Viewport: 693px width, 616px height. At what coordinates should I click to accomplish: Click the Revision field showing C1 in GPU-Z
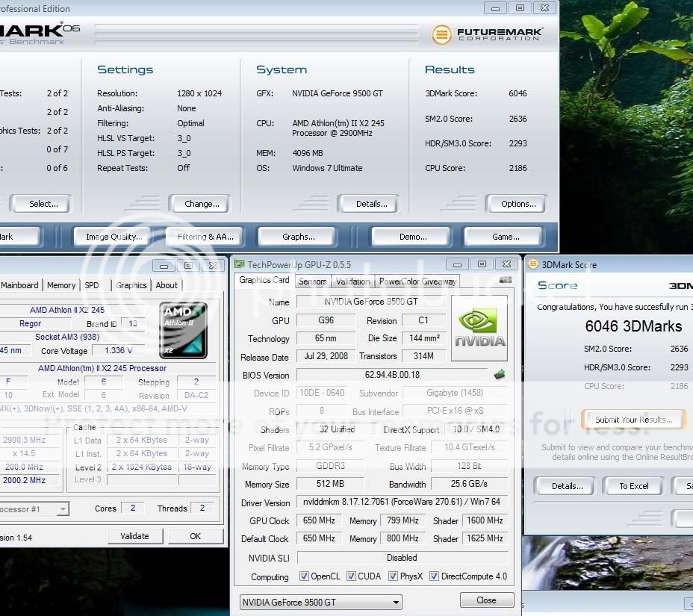click(424, 320)
